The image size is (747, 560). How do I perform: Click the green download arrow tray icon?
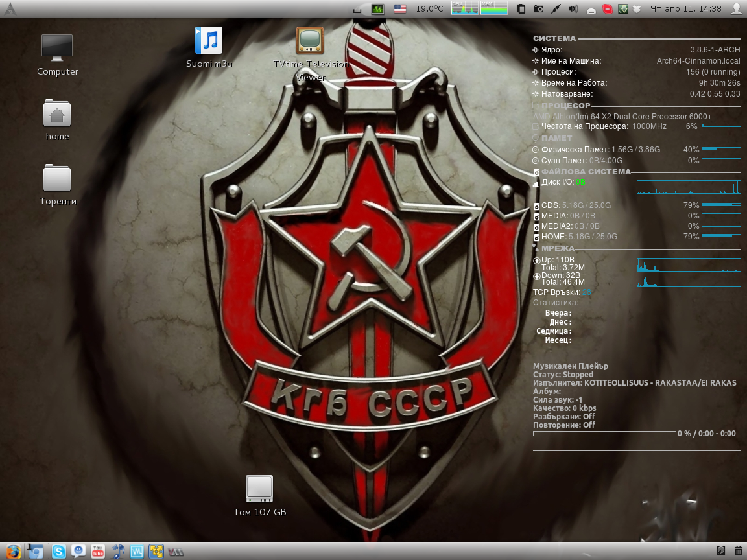[622, 8]
